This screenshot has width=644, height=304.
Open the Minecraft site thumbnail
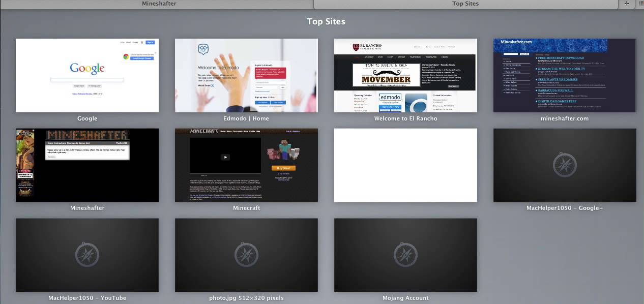[x=246, y=165]
